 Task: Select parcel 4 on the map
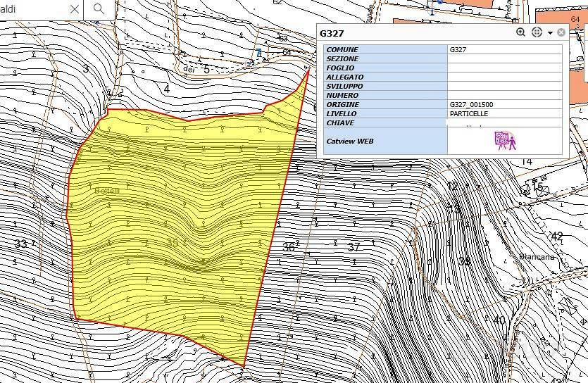[x=167, y=89]
